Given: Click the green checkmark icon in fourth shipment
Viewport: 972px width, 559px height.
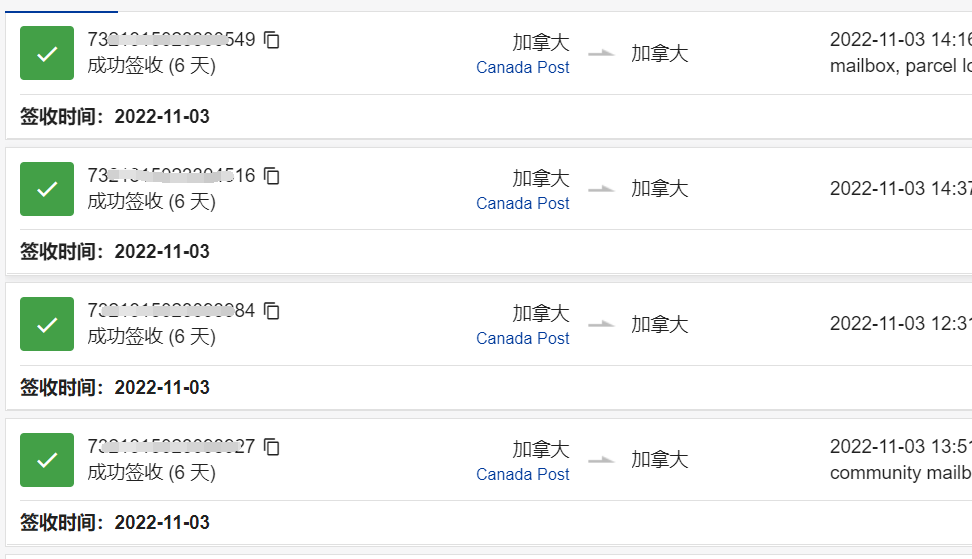Looking at the screenshot, I should (47, 460).
